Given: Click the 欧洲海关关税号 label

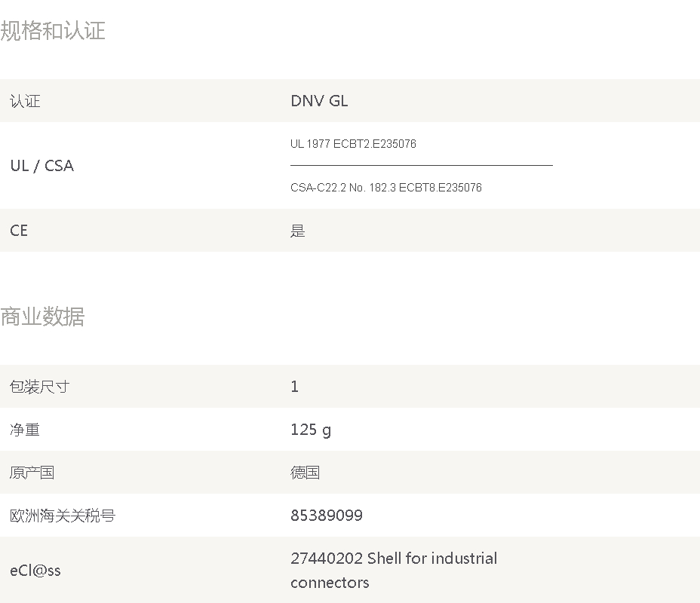Looking at the screenshot, I should [x=63, y=516].
